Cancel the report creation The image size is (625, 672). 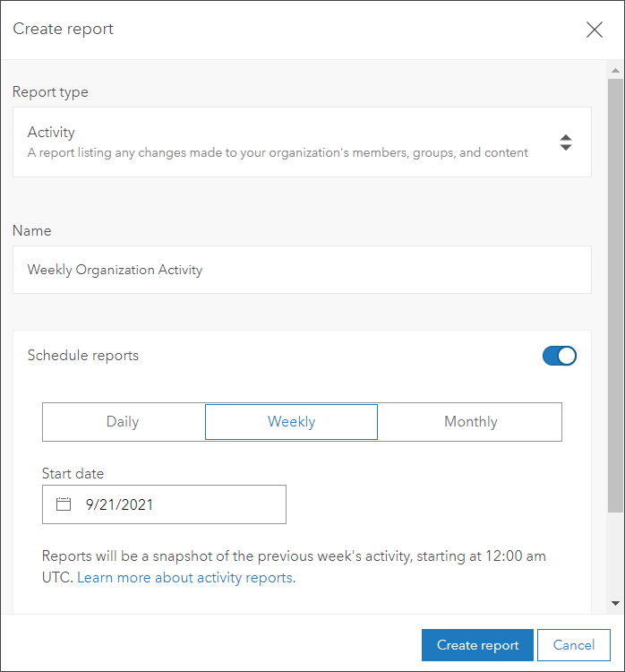tap(574, 644)
